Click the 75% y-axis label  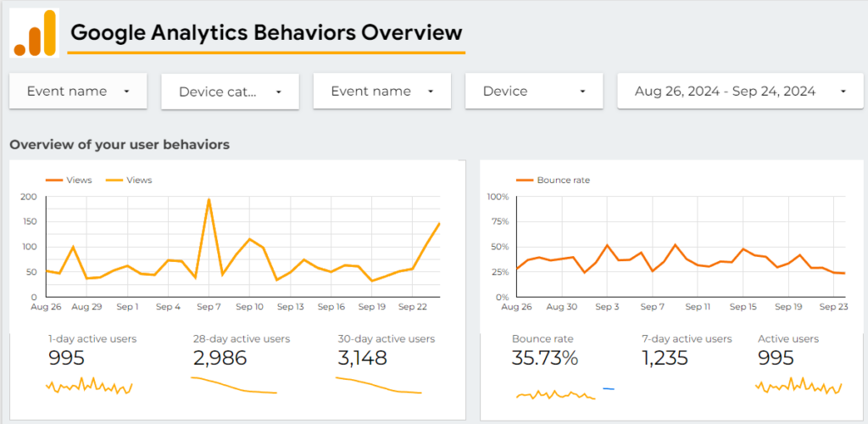point(500,222)
